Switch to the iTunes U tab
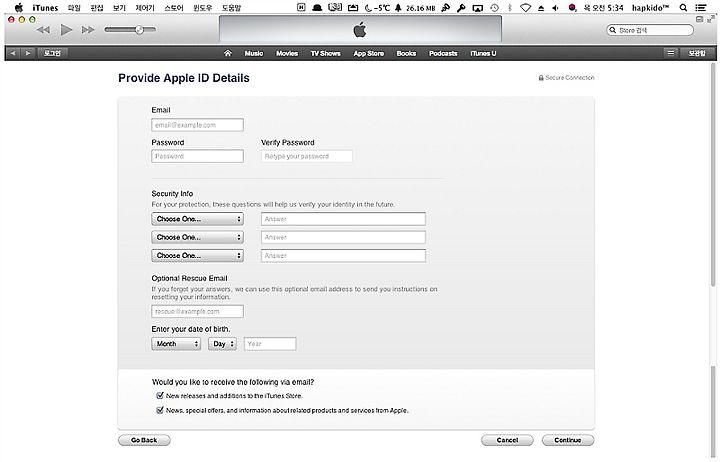This screenshot has height=462, width=720. coord(483,53)
